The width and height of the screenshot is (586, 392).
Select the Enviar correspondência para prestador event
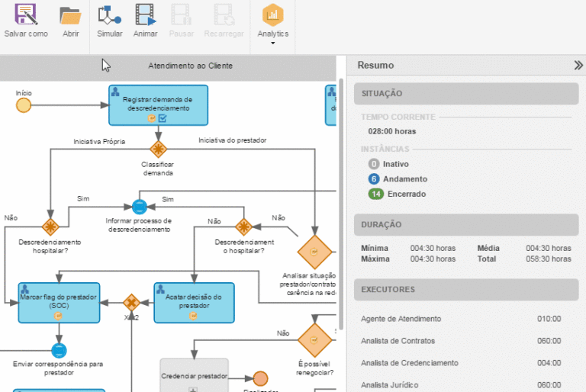59,350
